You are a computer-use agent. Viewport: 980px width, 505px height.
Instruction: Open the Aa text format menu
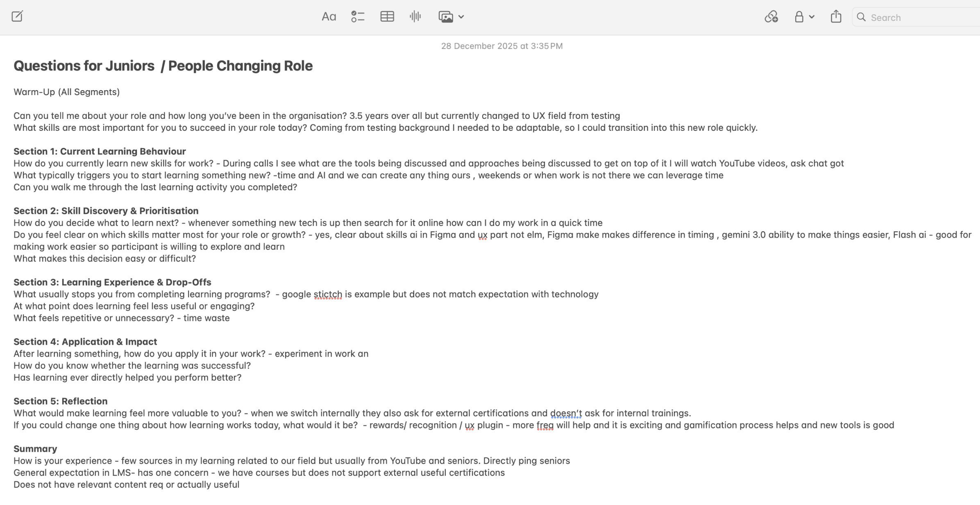click(x=329, y=17)
